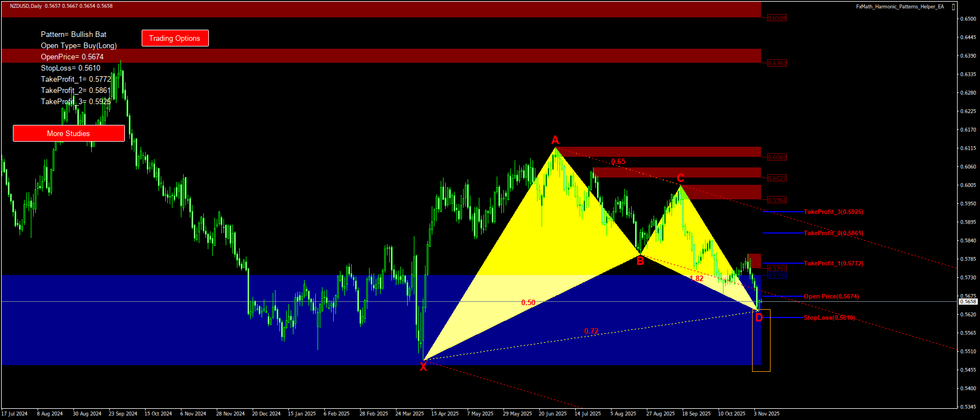Select the red D pattern point marker
980x420 pixels.
click(759, 318)
